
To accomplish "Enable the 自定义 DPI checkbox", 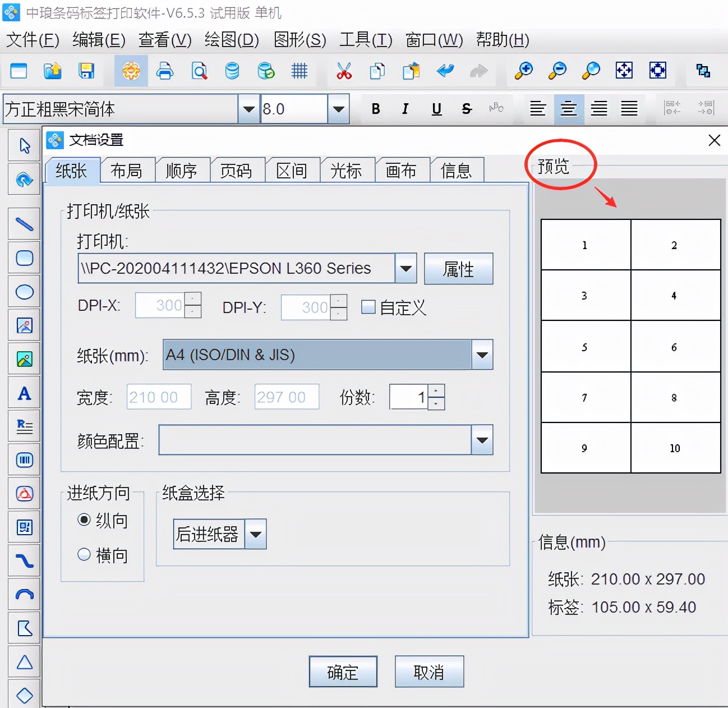I will [x=368, y=307].
